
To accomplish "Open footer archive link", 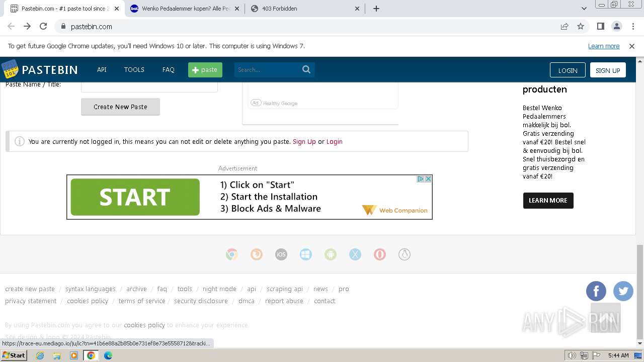I will click(x=136, y=289).
